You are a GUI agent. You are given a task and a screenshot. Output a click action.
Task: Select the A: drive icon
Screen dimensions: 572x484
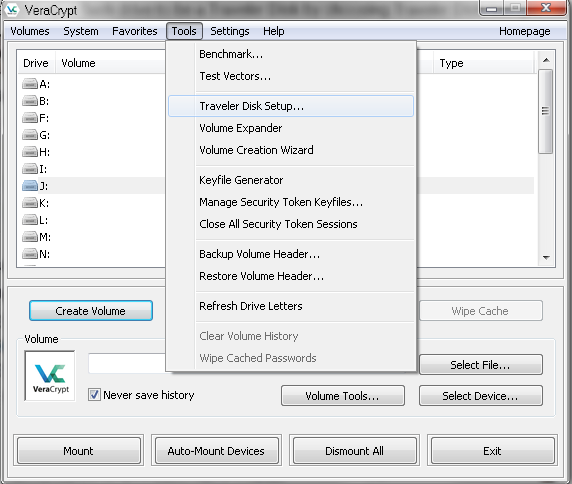(x=30, y=84)
